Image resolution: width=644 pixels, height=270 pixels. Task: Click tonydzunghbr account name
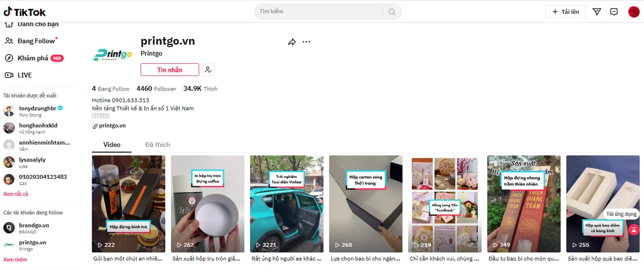[x=38, y=108]
